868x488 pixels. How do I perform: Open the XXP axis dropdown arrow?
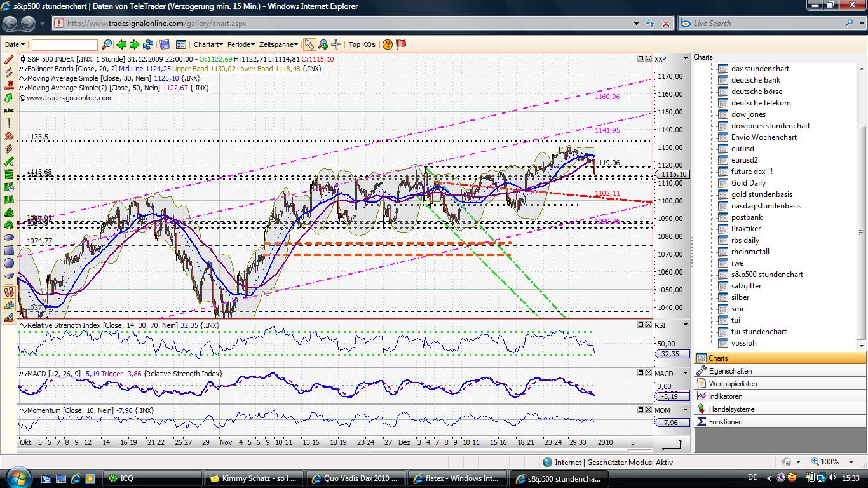point(685,58)
